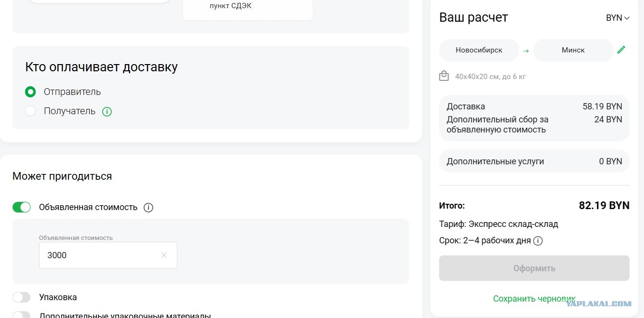Click info icon next to delivery Срок
Viewport: 644px width, 318px height.
tap(538, 240)
